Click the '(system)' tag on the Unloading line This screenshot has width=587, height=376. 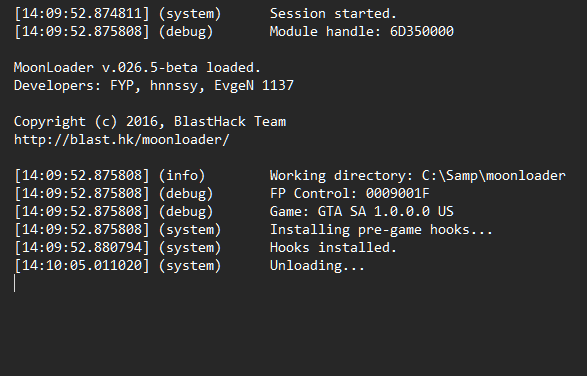tap(190, 266)
